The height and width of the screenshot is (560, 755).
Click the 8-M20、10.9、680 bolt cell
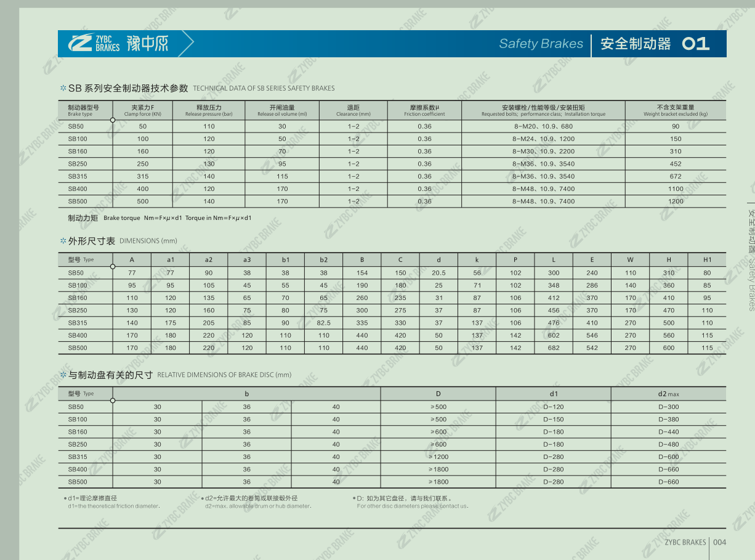[x=543, y=126]
